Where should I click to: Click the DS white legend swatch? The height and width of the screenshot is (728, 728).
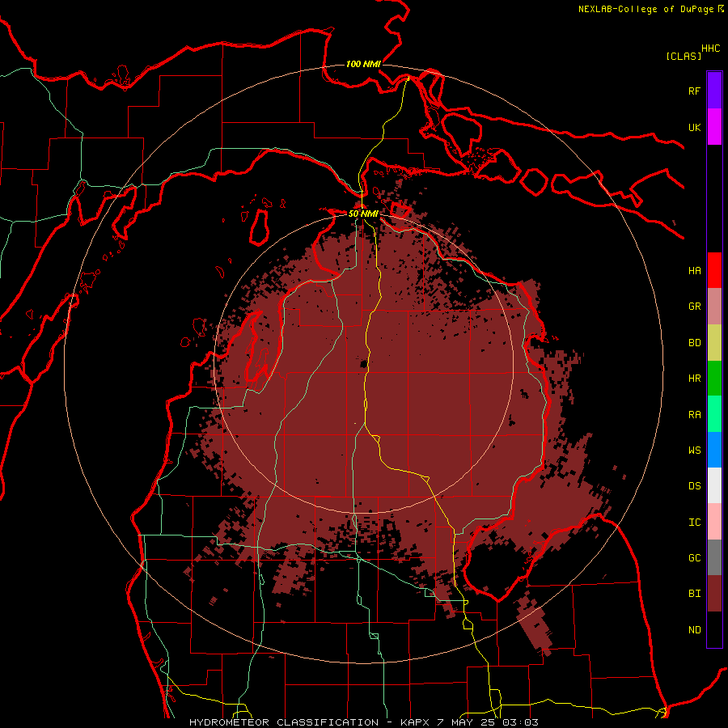coord(714,485)
